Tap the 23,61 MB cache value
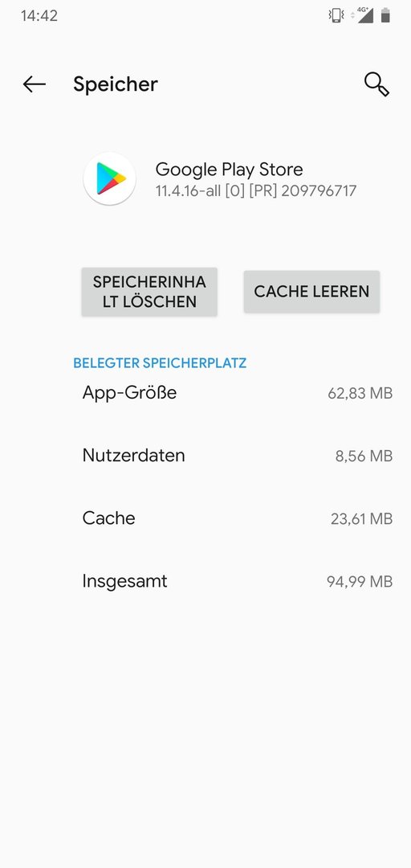The height and width of the screenshot is (868, 411). click(362, 519)
